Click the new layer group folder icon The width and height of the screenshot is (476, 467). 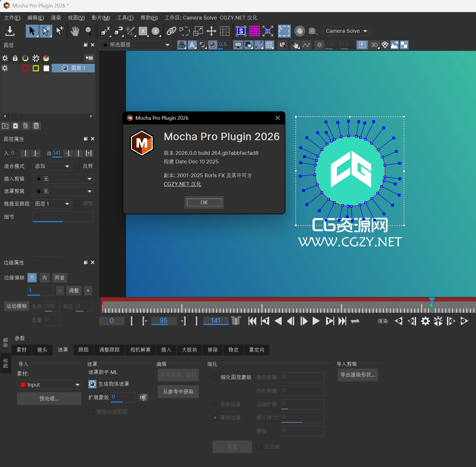5,126
